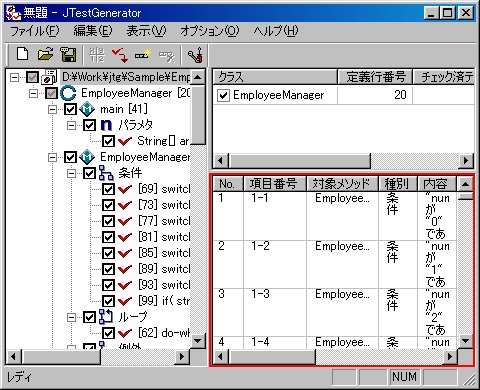This screenshot has height=390, width=480.
Task: Click the file icon beside D:¥Work path
Action: (49, 77)
